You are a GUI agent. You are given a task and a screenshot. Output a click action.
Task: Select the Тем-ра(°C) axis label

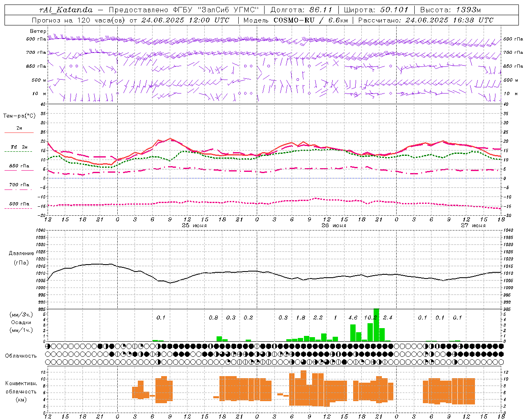[19, 116]
